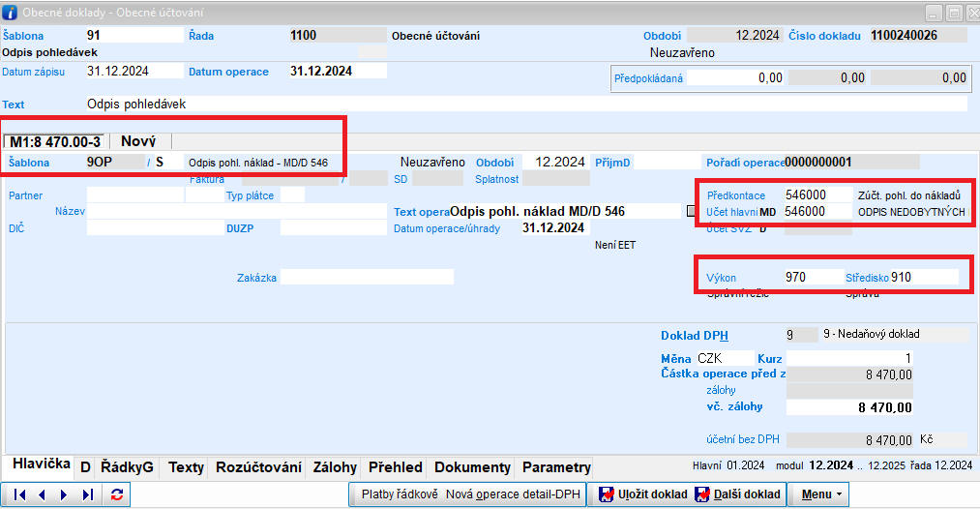This screenshot has width=980, height=509.
Task: Jump to the last record
Action: [x=88, y=494]
